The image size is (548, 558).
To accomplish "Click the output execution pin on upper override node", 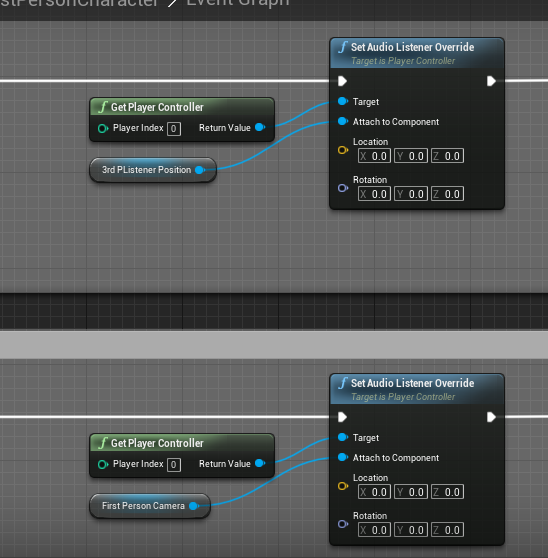I will (x=491, y=81).
